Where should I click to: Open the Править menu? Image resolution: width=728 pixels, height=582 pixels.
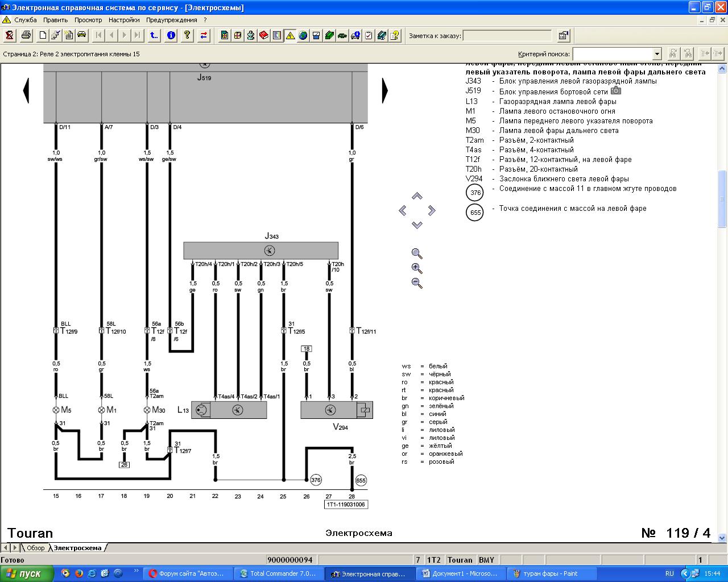(56, 20)
